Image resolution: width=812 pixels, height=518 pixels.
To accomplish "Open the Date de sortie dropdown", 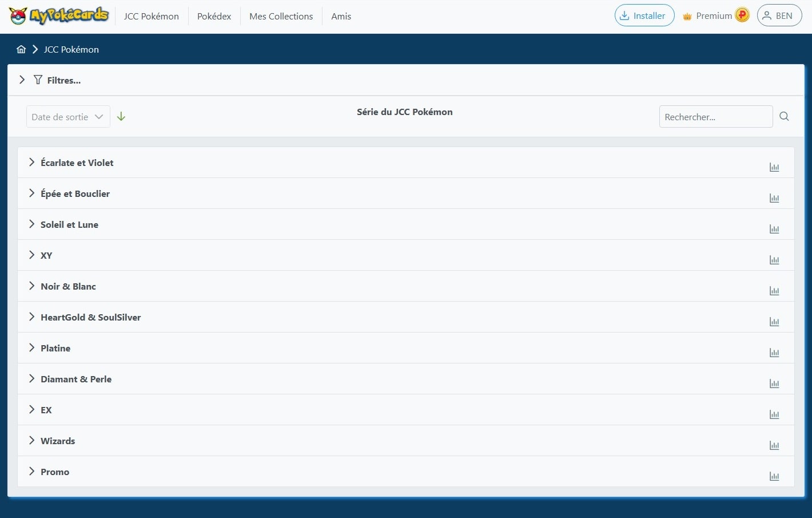I will click(x=68, y=117).
